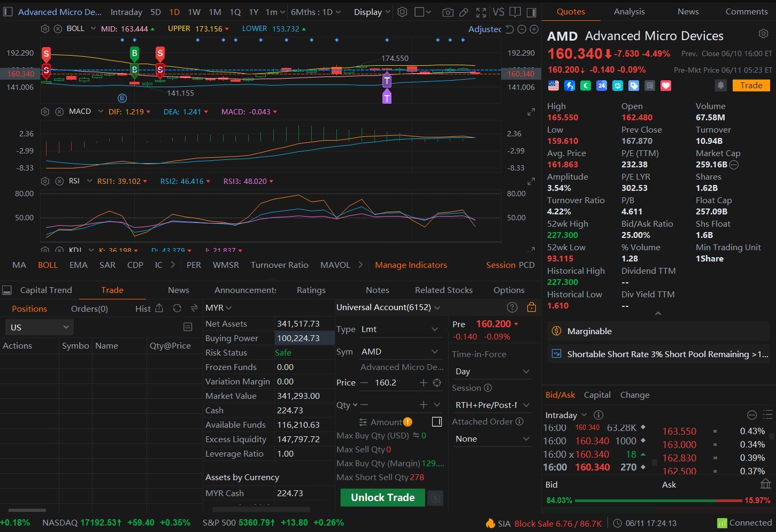The width and height of the screenshot is (776, 532).
Task: Toggle the BOLL indicator
Action: pos(48,265)
